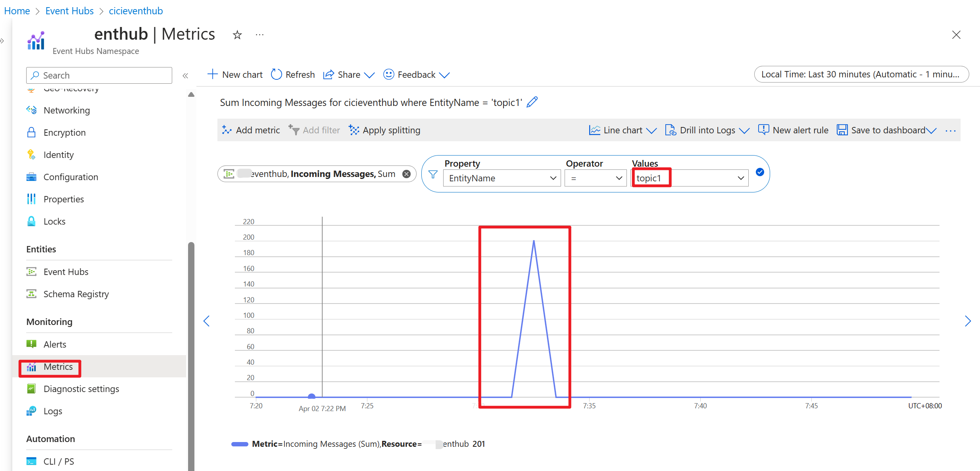Go to the previous chart with the left arrow
This screenshot has width=980, height=471.
coord(206,321)
